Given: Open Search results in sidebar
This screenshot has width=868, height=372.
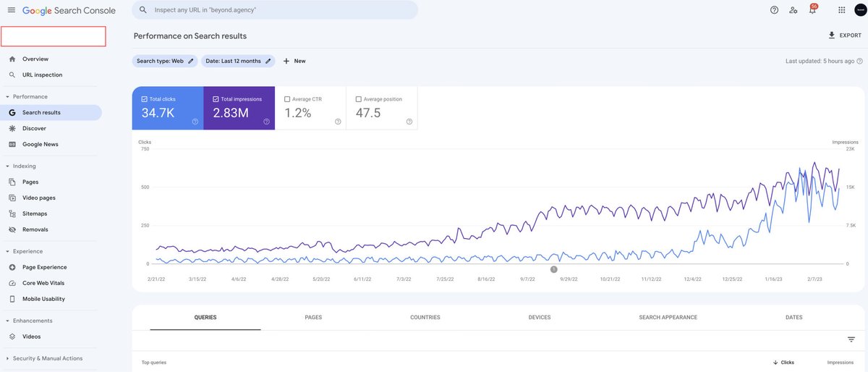Looking at the screenshot, I should (51, 112).
